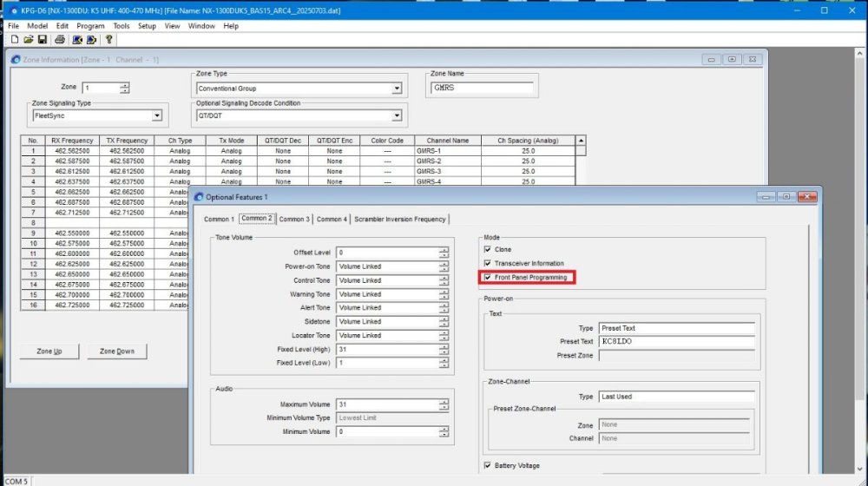Open Optional Signaling Decode Condition dropdown
868x486 pixels.
pos(397,115)
